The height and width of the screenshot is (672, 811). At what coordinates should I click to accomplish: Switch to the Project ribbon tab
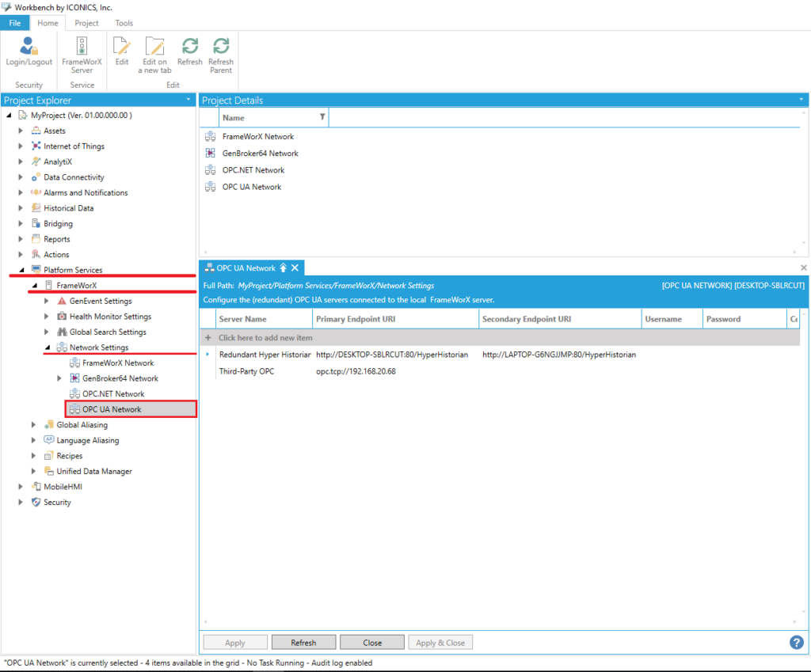(x=86, y=23)
